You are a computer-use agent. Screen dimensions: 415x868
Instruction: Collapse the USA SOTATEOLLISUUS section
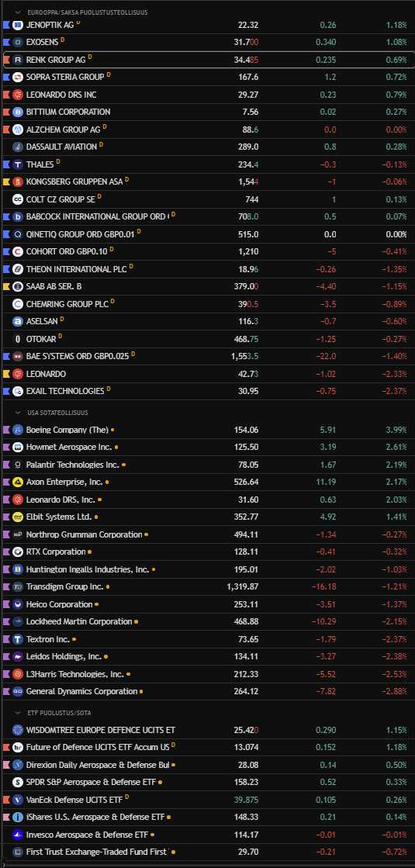[x=19, y=413]
